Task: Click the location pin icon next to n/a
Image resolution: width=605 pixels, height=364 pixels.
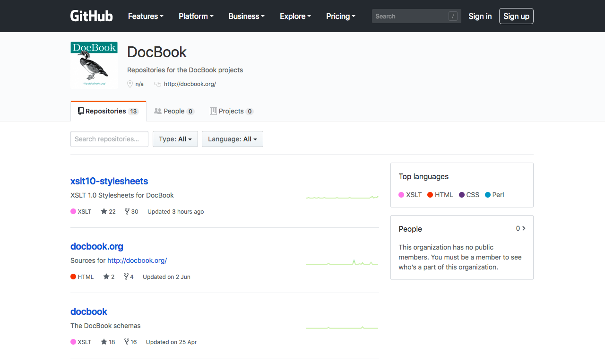Action: click(x=130, y=84)
